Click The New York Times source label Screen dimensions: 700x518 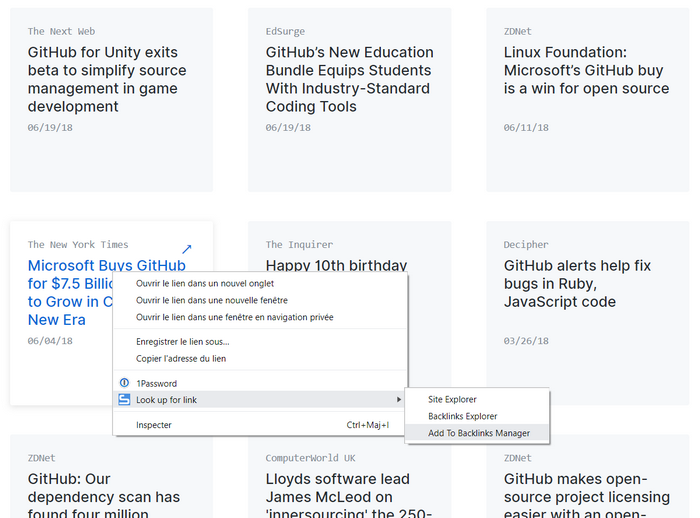[78, 245]
